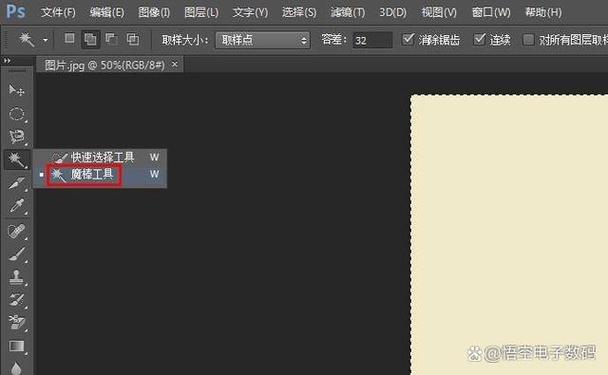
Task: Click the Magic Wand preset icon in options bar
Action: click(x=26, y=39)
